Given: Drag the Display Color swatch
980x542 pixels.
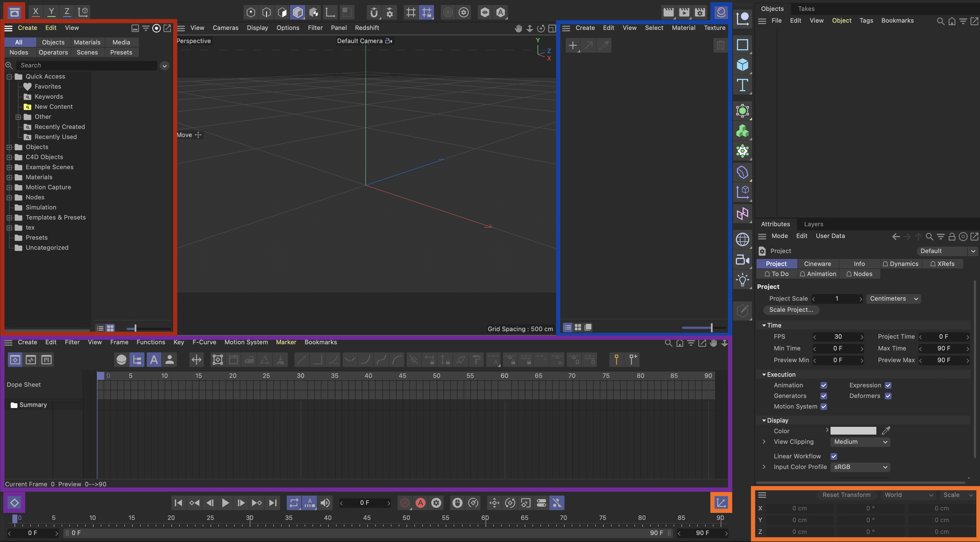Looking at the screenshot, I should coord(853,430).
